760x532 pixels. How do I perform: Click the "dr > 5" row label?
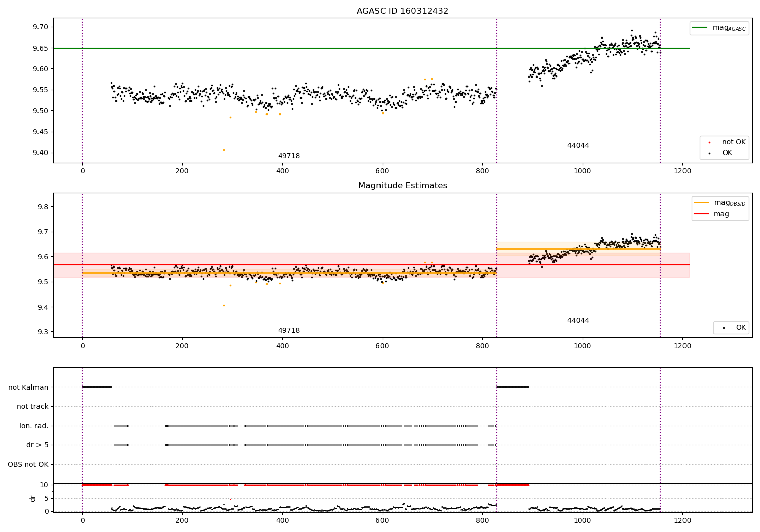(37, 445)
